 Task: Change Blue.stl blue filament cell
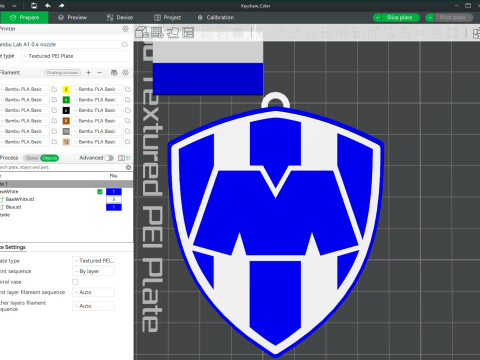pyautogui.click(x=114, y=207)
